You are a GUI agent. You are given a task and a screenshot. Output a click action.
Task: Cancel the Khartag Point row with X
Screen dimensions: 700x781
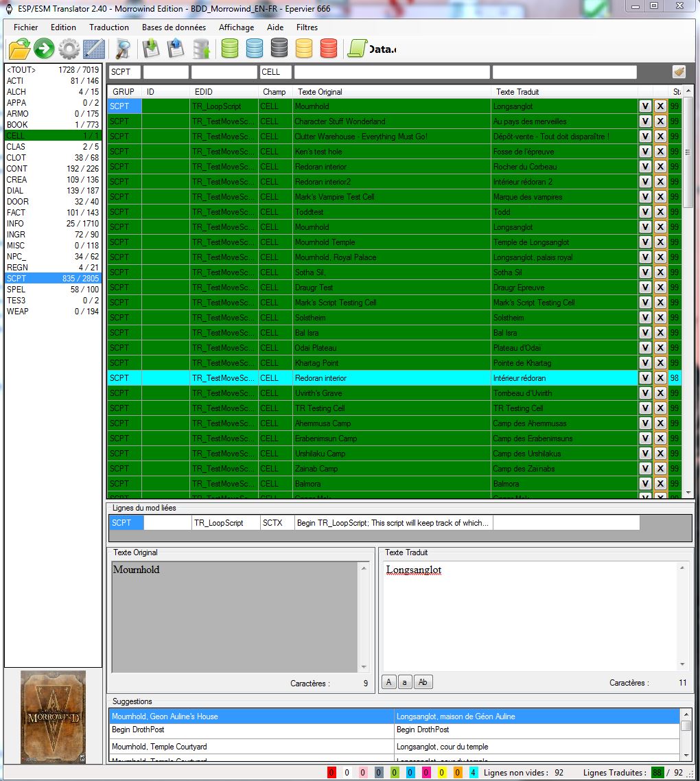(660, 363)
